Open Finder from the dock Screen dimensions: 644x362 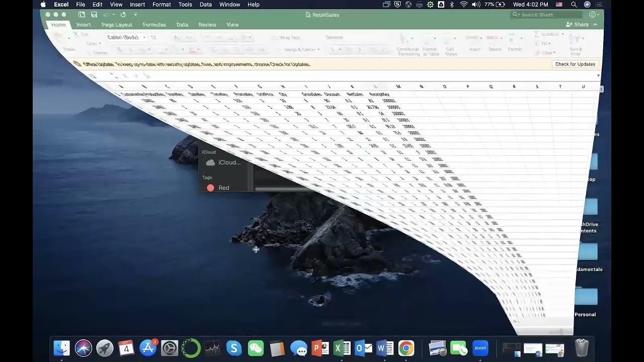62,348
